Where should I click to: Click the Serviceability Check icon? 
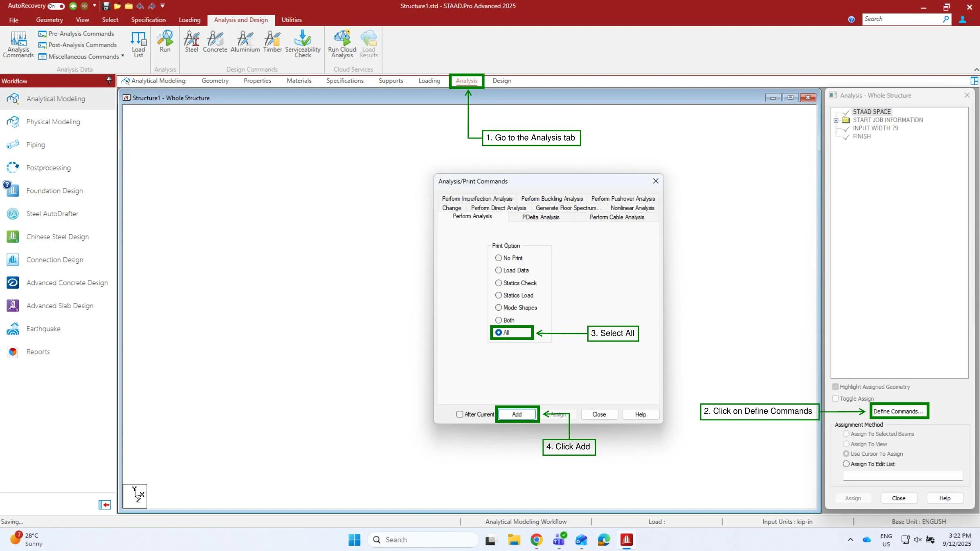(303, 43)
